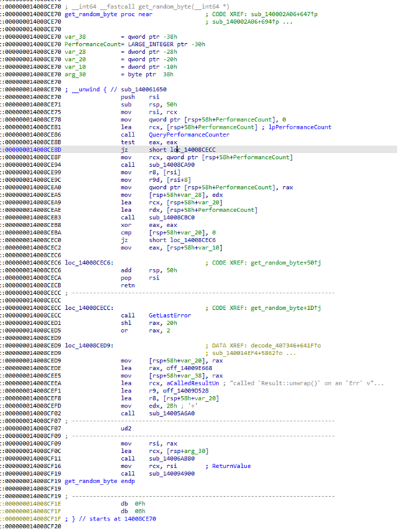Select the PerformanceCount variable definition
This screenshot has height=532, width=398.
click(x=135, y=45)
